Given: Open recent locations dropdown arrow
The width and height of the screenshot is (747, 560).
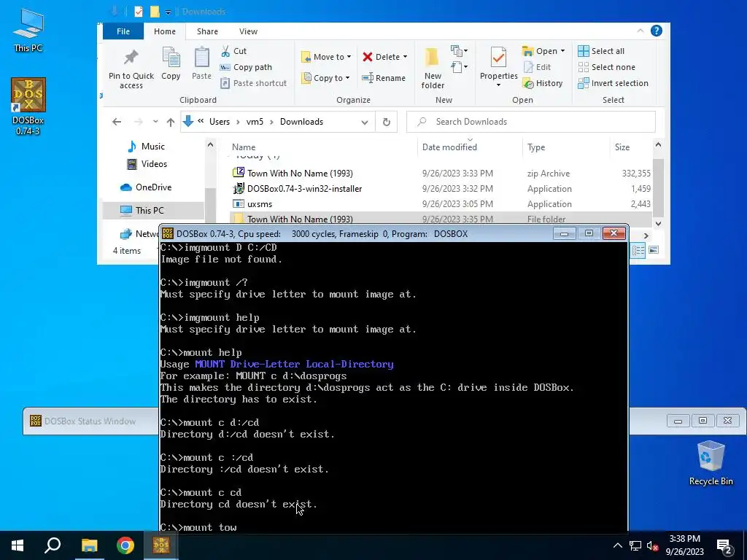Looking at the screenshot, I should pyautogui.click(x=155, y=122).
